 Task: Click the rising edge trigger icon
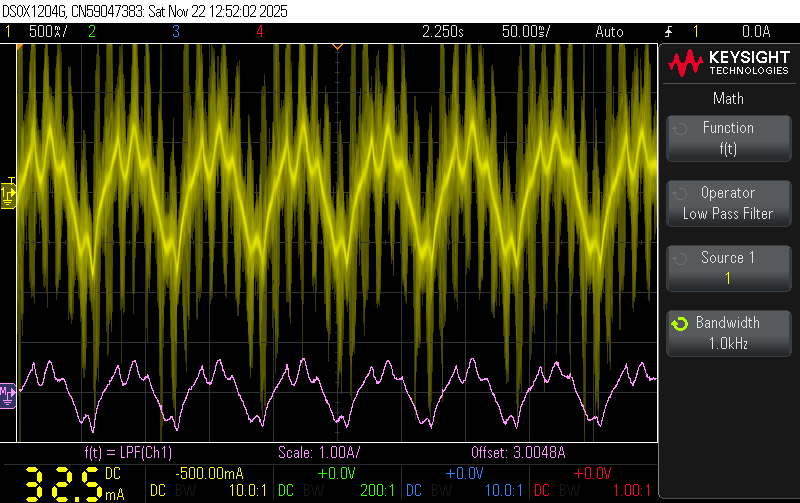[x=668, y=32]
